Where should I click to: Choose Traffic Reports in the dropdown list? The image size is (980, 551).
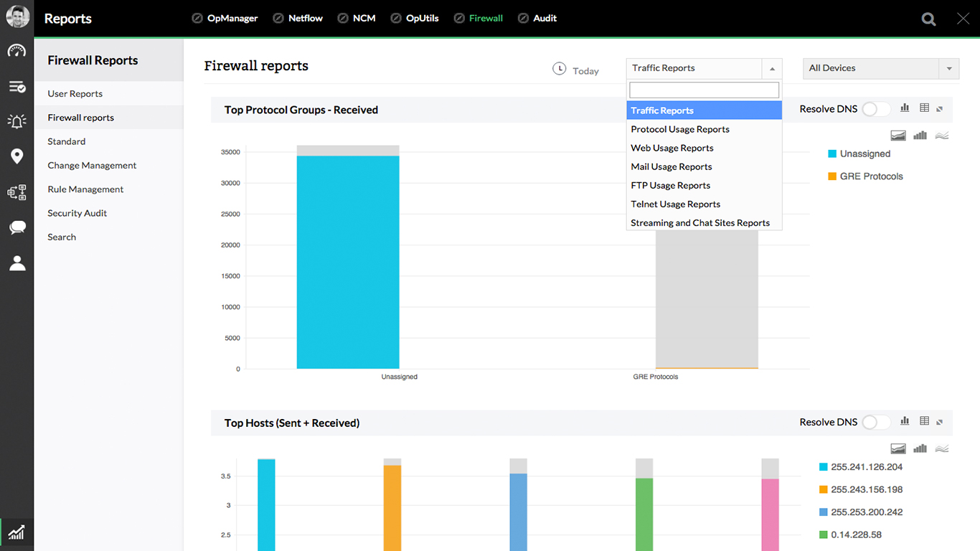(x=704, y=110)
